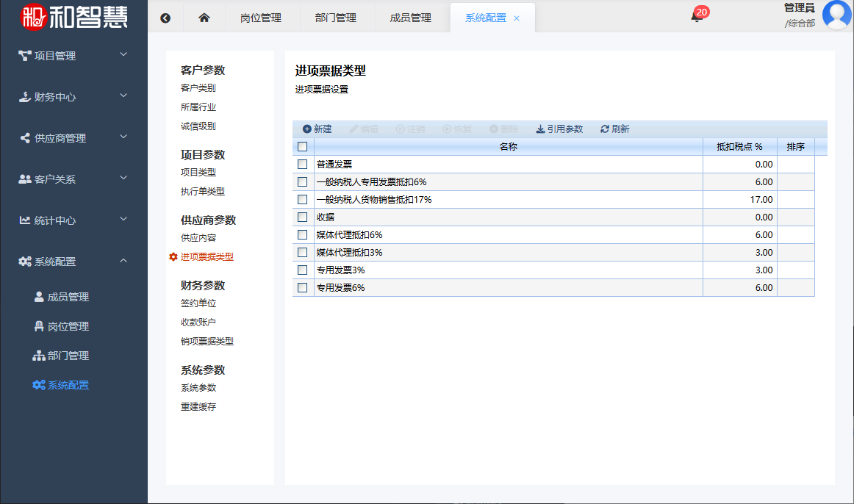This screenshot has height=504, width=854.
Task: Expand the 统计中心 menu chevron
Action: pyautogui.click(x=123, y=219)
